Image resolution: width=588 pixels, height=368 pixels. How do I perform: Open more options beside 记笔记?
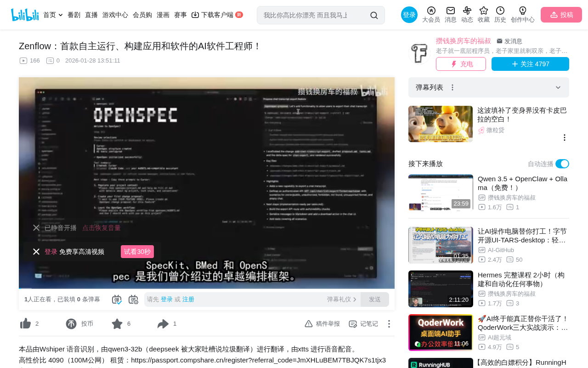tap(389, 324)
